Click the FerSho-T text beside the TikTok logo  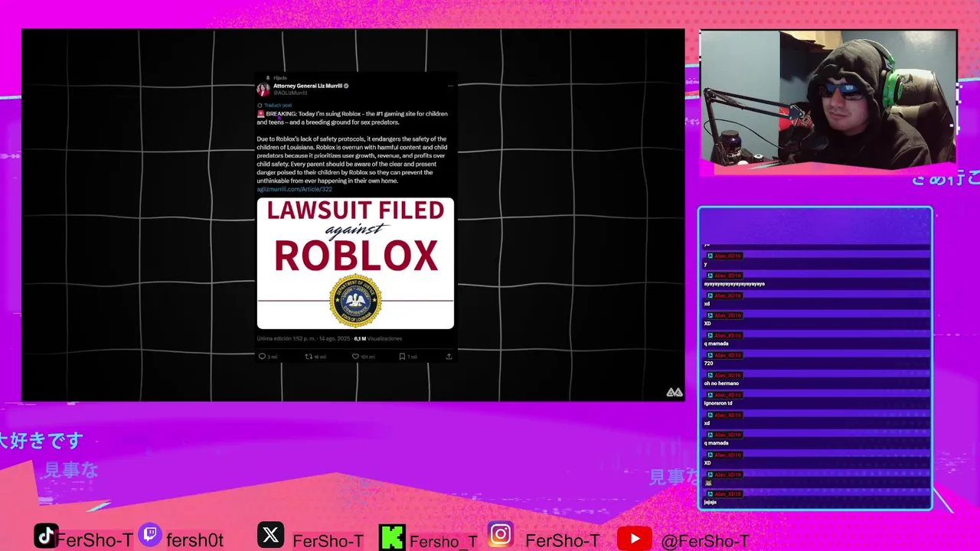click(95, 541)
